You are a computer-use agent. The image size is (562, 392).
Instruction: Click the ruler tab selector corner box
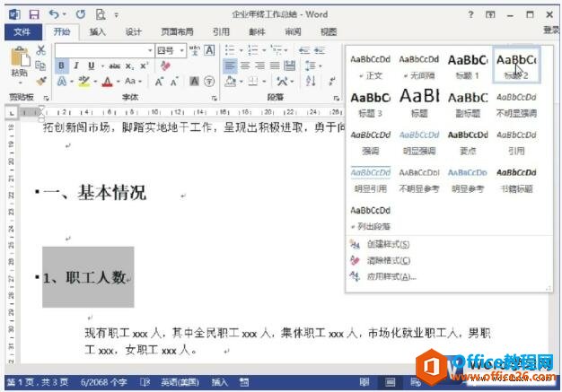tap(12, 113)
